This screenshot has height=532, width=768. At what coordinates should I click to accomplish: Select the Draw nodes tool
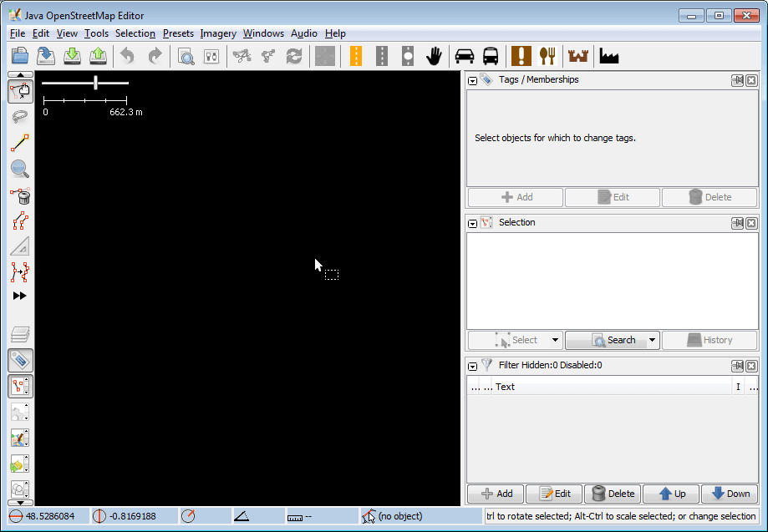click(x=20, y=143)
